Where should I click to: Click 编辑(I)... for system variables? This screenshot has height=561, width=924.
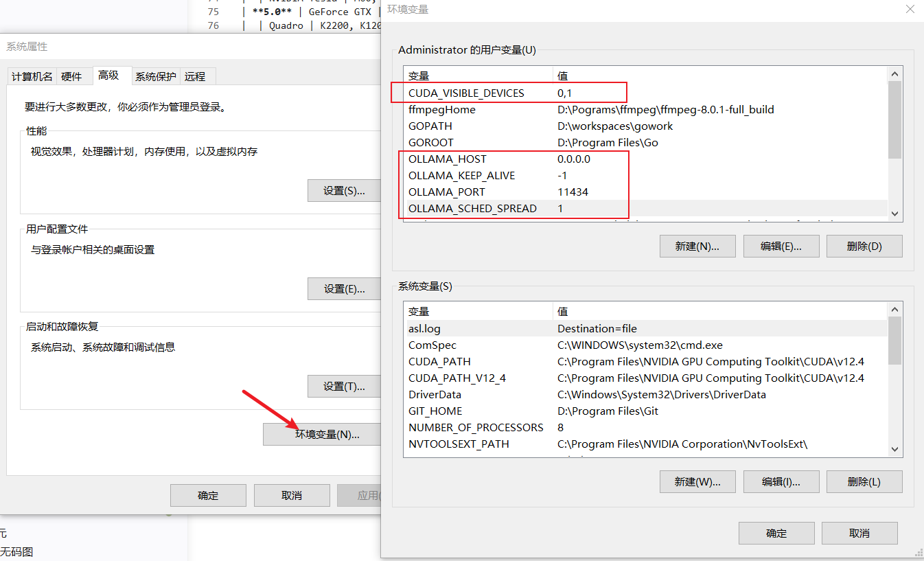pos(781,481)
